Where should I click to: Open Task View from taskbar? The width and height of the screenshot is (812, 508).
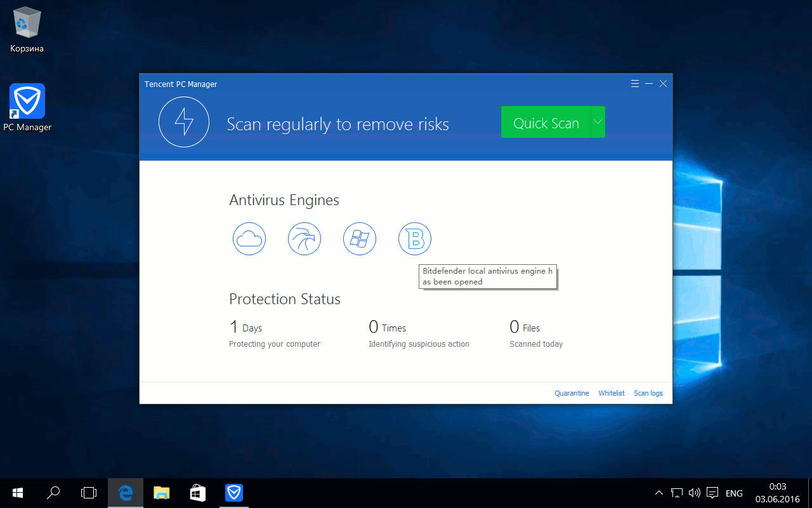89,493
